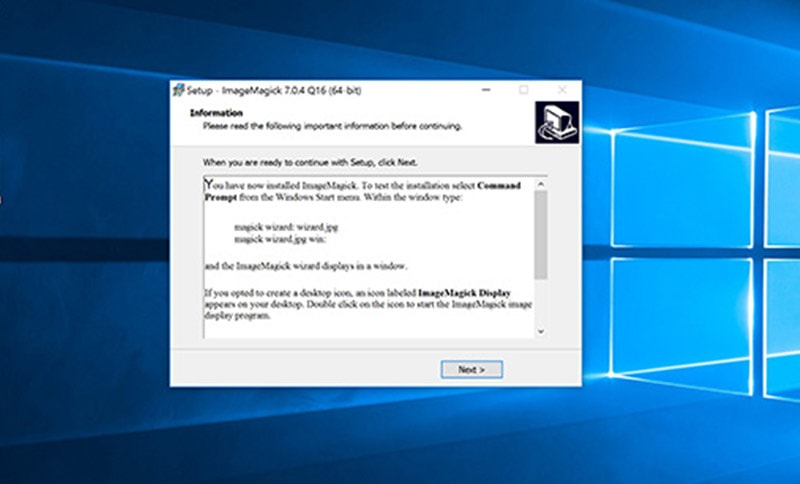Click window title 'Setup - ImageMagick 7.0.4 Q16'
Image resolution: width=800 pixels, height=484 pixels.
pyautogui.click(x=274, y=91)
